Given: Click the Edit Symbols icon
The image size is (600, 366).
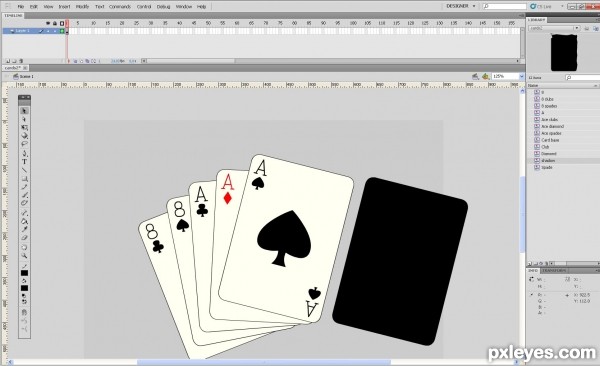Looking at the screenshot, I should [x=486, y=77].
